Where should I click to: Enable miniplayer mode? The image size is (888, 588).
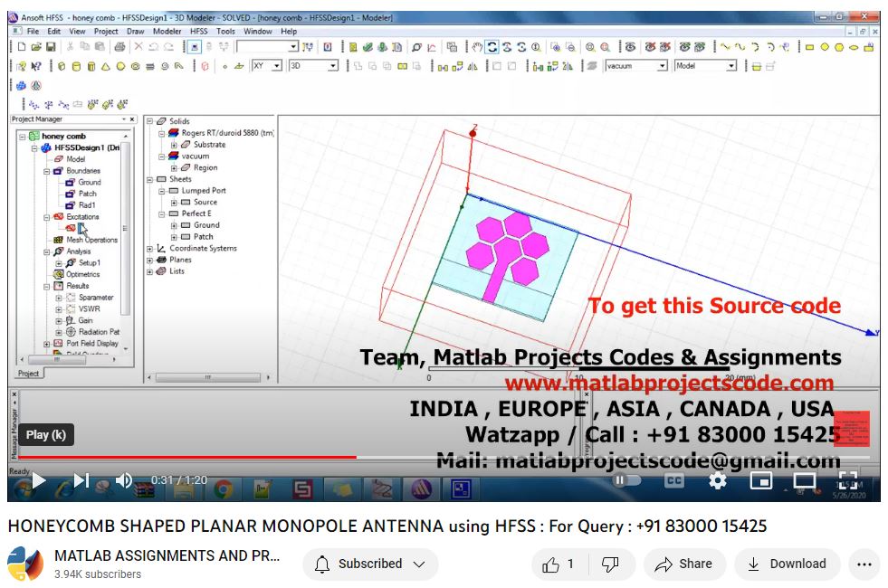point(761,480)
